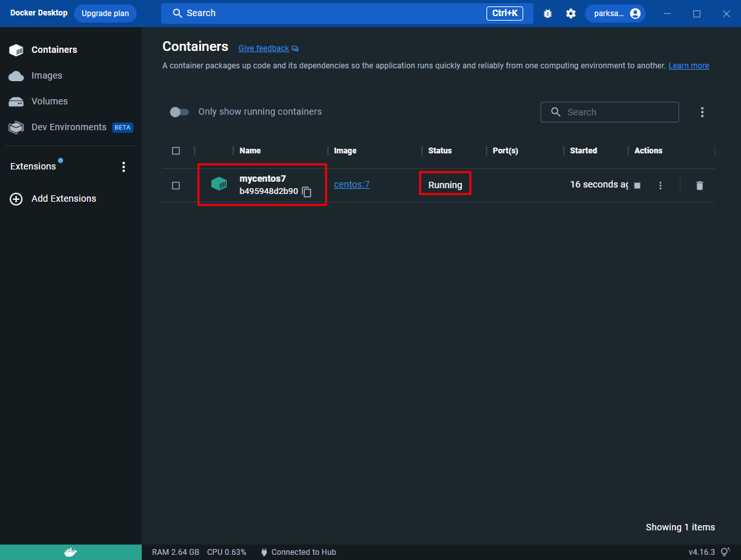Image resolution: width=741 pixels, height=560 pixels.
Task: Check the select-all containers checkbox
Action: tap(176, 151)
